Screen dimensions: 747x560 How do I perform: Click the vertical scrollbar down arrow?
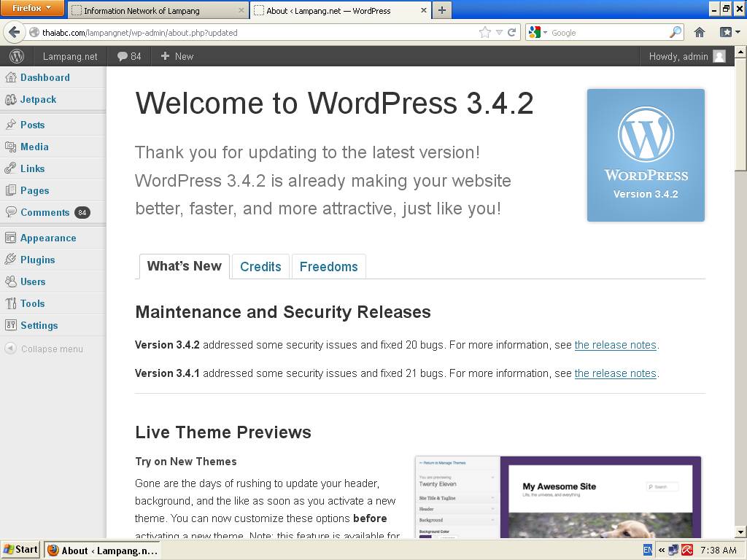(740, 532)
